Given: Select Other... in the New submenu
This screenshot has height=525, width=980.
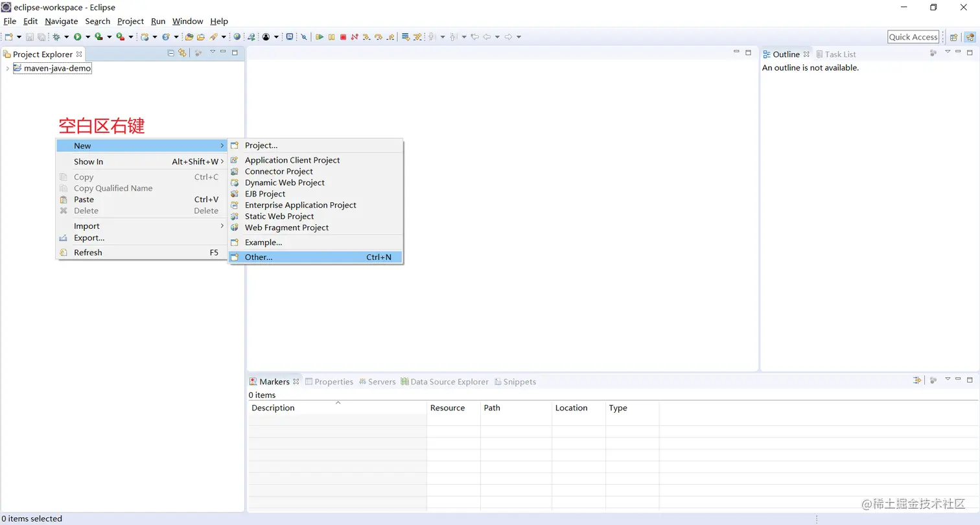Looking at the screenshot, I should pyautogui.click(x=315, y=257).
